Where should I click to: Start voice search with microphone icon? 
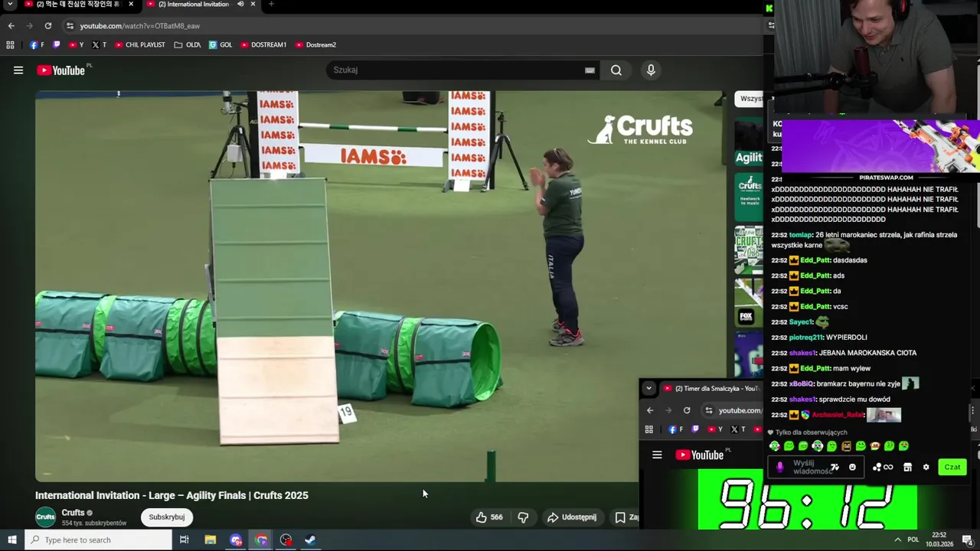tap(651, 70)
